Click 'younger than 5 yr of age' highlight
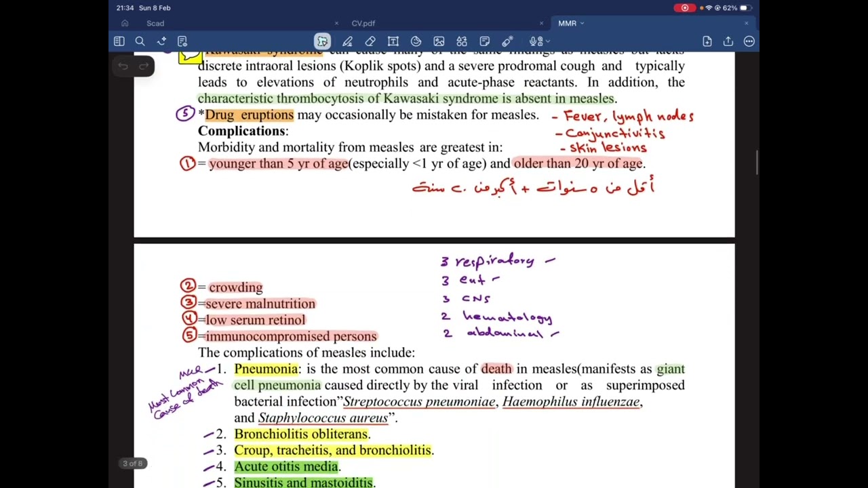The height and width of the screenshot is (488, 868). click(x=278, y=163)
